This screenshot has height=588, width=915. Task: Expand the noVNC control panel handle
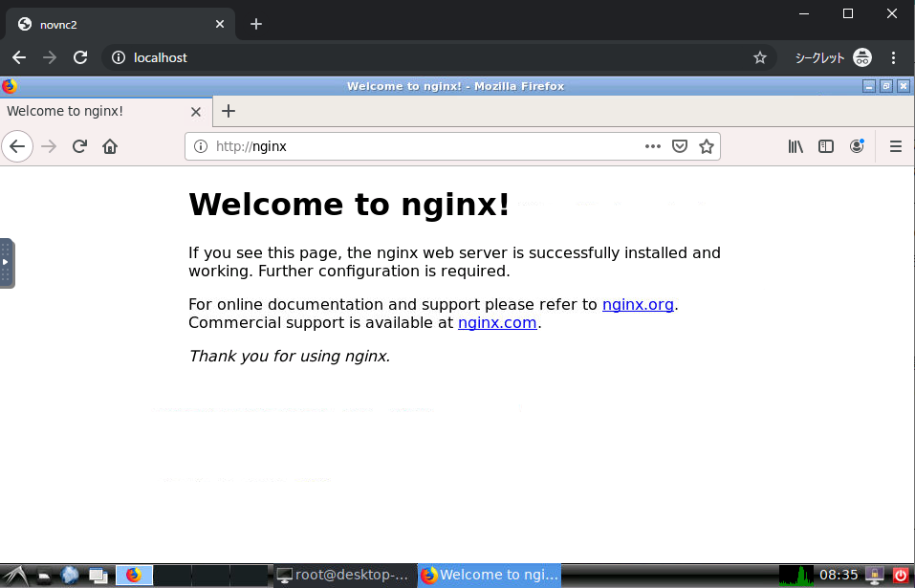[7, 263]
